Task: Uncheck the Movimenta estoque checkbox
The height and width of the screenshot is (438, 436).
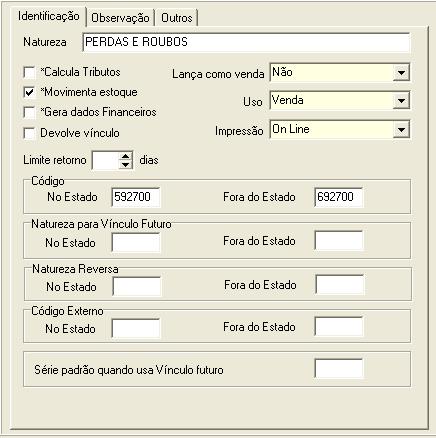Action: tap(29, 92)
